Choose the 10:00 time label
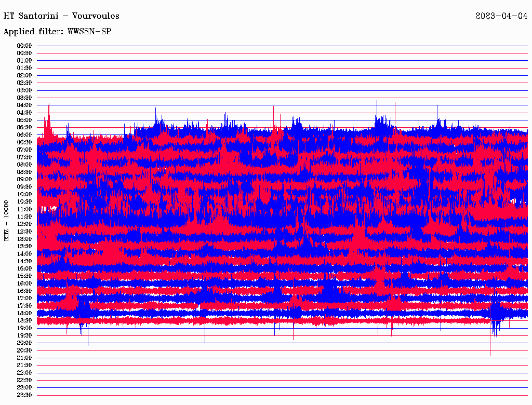532x405 pixels. click(x=24, y=194)
